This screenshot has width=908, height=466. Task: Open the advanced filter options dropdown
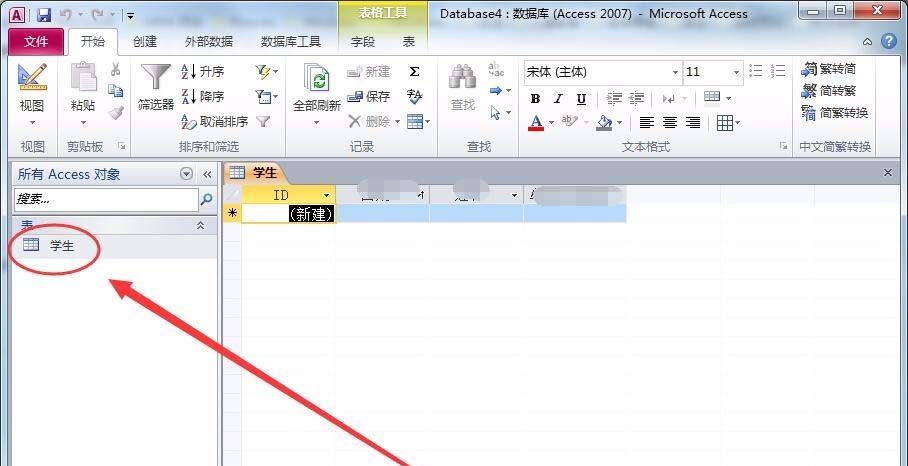coord(266,96)
